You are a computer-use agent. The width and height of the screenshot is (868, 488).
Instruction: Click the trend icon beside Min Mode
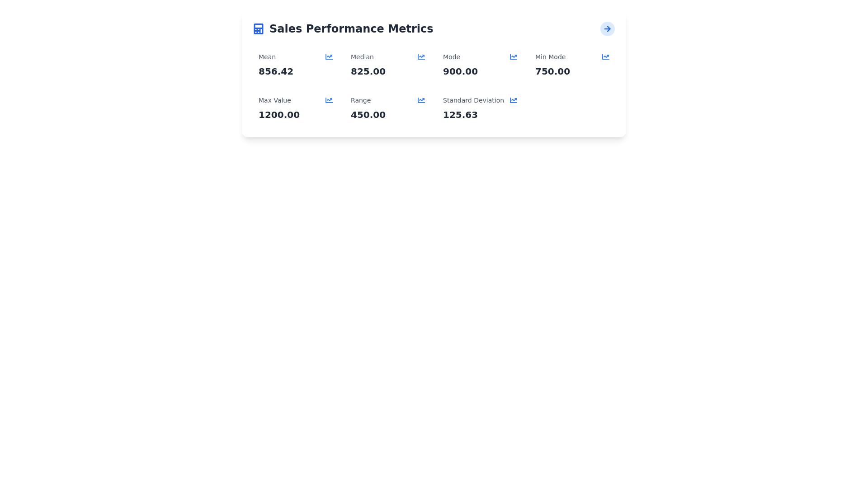click(605, 57)
